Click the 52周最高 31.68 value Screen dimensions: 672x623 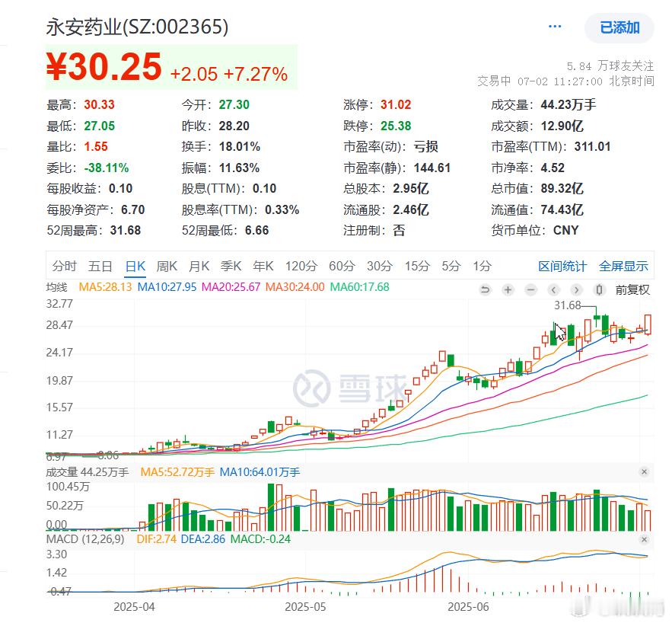coord(125,231)
